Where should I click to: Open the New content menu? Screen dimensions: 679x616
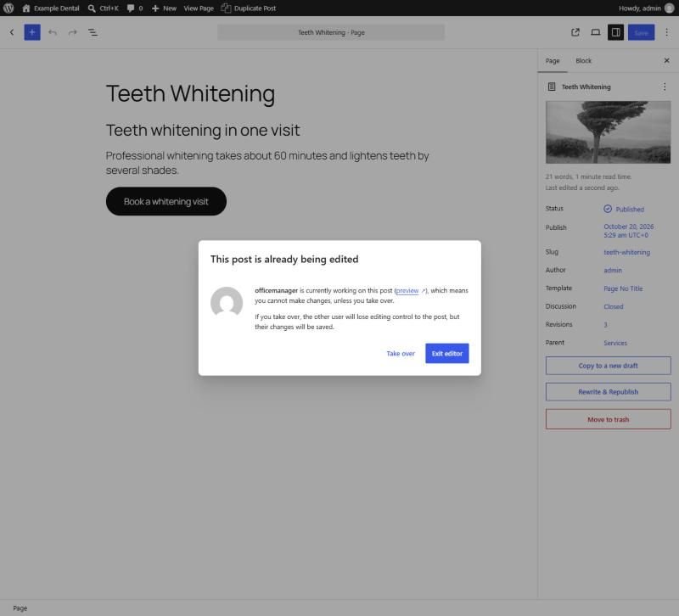tap(164, 8)
